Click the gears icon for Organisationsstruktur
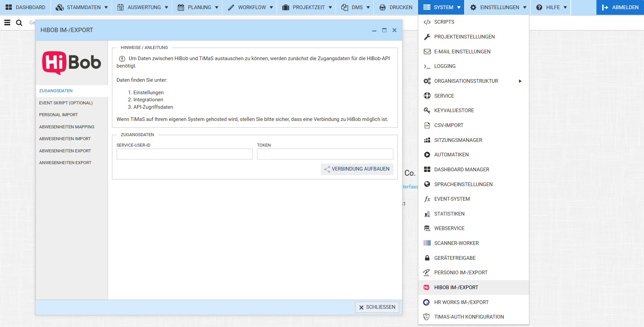Screen dimensions: 644x327 click(427, 81)
